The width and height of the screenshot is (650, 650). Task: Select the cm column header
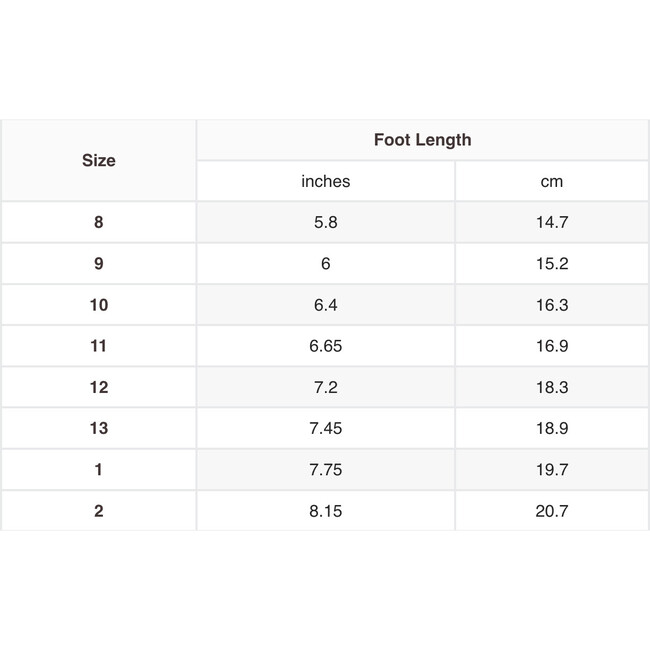coord(551,181)
